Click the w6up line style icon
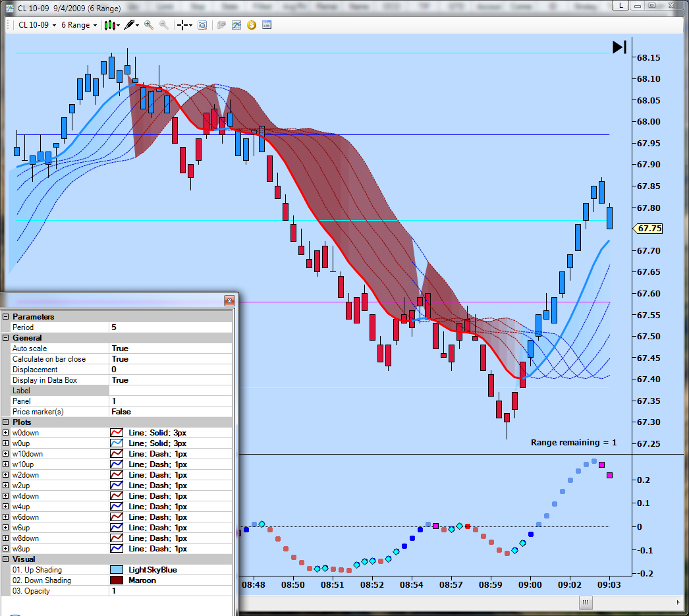The width and height of the screenshot is (689, 616). tap(117, 528)
